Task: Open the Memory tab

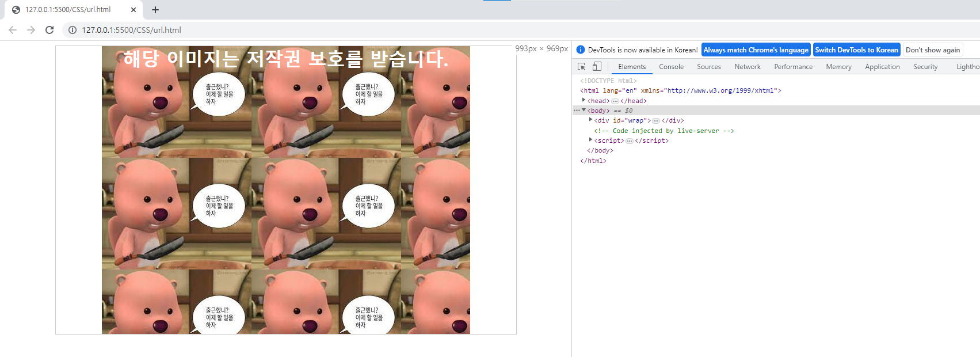Action: tap(838, 67)
